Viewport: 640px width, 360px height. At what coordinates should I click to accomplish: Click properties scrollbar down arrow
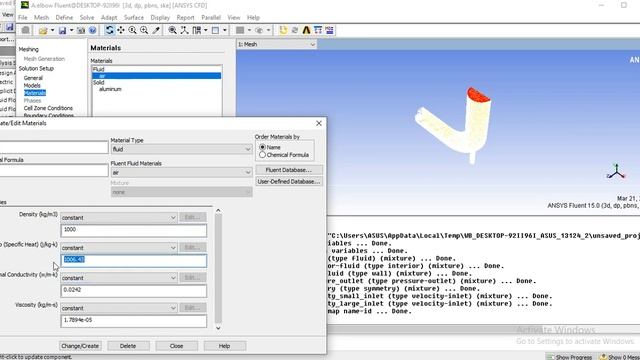pos(218,328)
